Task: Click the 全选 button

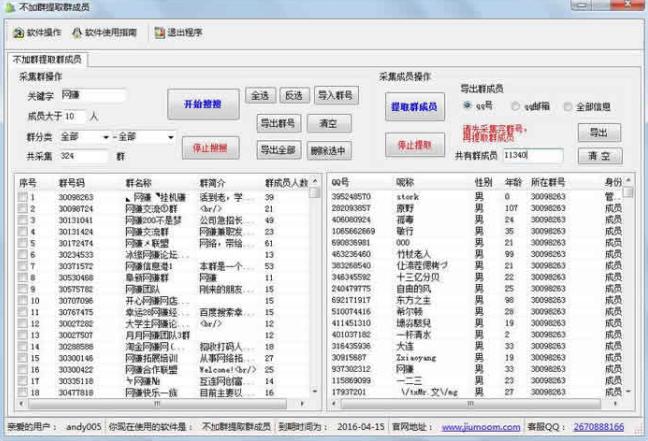Action: [x=260, y=96]
